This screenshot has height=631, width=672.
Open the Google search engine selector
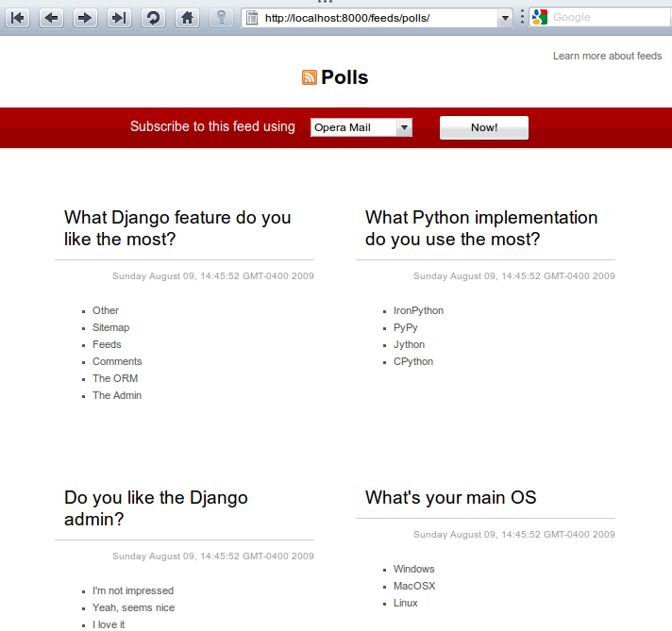[540, 17]
